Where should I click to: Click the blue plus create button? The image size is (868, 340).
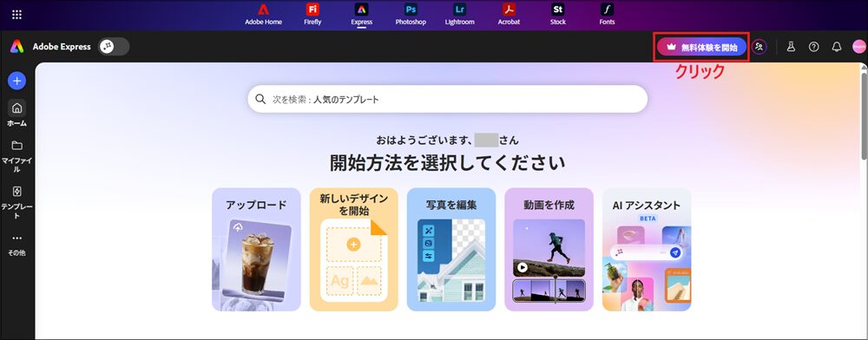[16, 81]
